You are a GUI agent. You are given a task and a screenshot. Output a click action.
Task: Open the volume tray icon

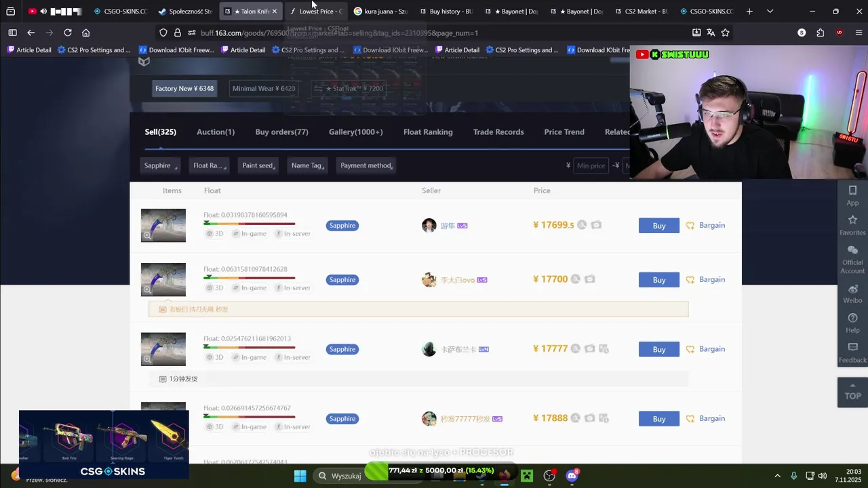coord(823,476)
